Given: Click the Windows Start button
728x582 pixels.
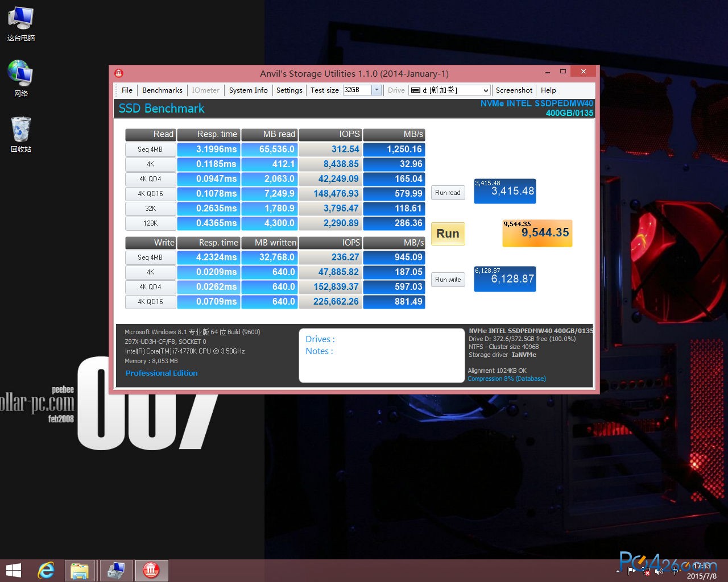Looking at the screenshot, I should (x=13, y=571).
